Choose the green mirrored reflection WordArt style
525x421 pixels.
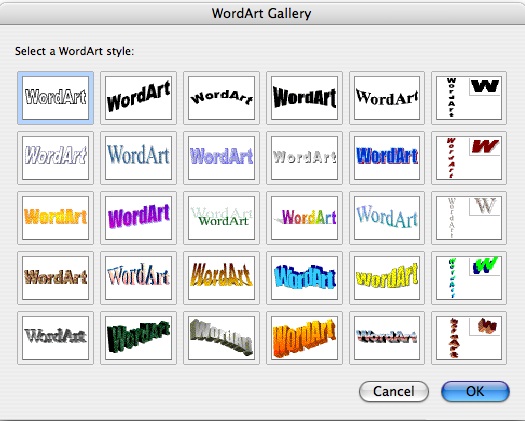[221, 218]
